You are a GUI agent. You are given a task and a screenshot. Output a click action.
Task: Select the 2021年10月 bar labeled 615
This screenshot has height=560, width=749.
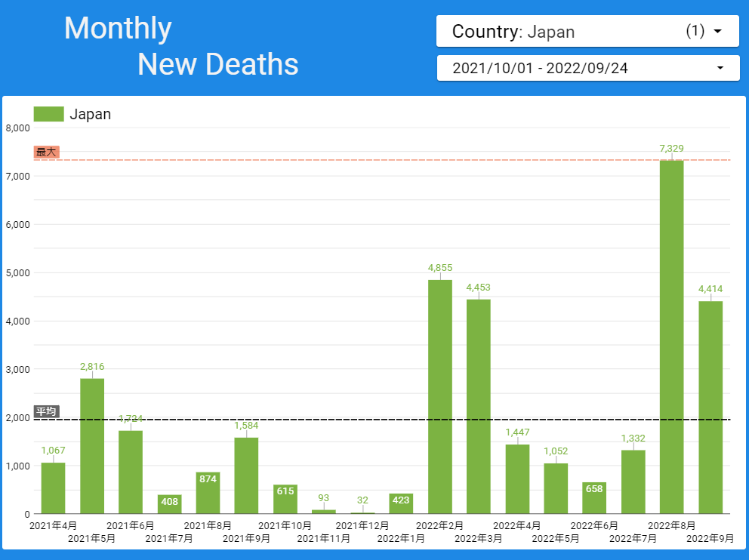(x=285, y=499)
